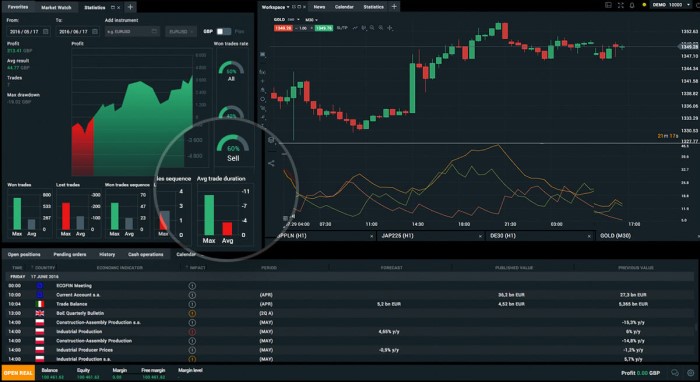700x382 pixels.
Task: Open the Pending orders tab
Action: click(x=70, y=254)
